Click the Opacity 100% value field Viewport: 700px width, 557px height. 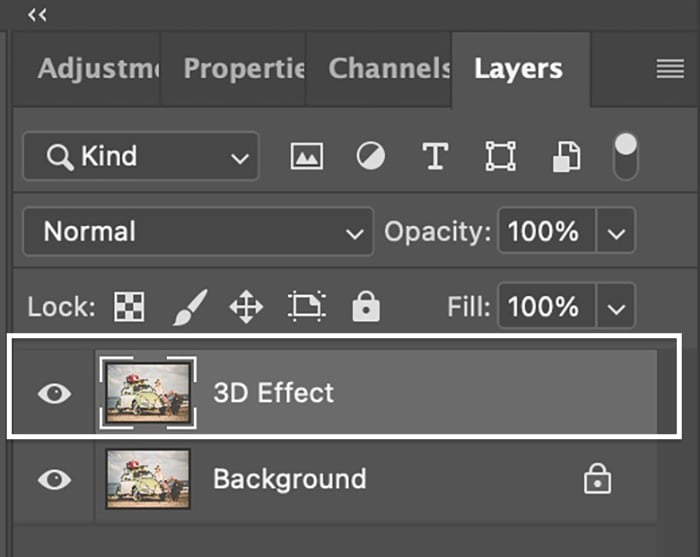(x=547, y=231)
